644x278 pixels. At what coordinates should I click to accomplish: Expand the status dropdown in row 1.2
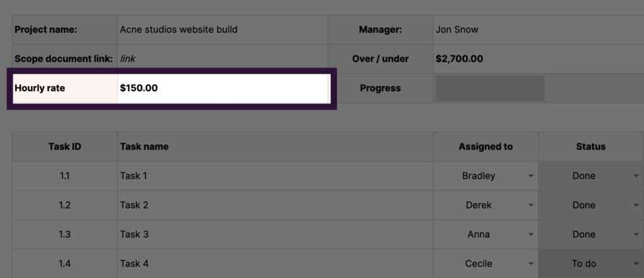point(636,206)
